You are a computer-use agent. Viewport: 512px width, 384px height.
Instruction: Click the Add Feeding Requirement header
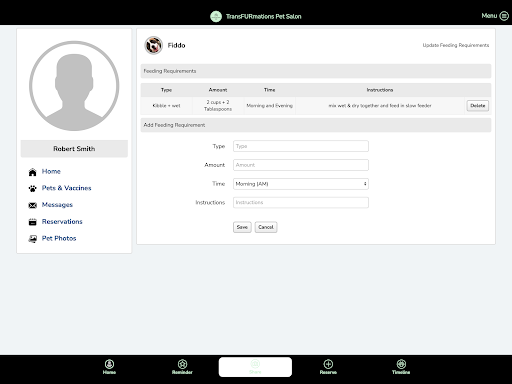click(316, 125)
